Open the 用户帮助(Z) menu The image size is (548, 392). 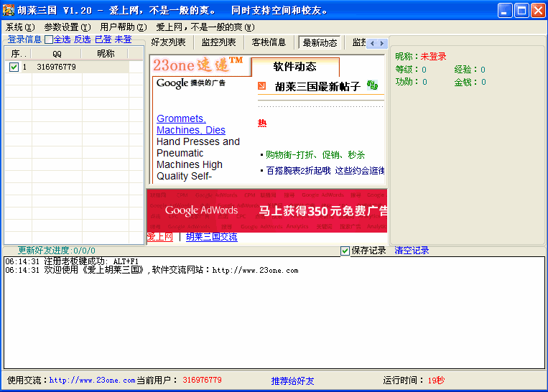tap(124, 27)
